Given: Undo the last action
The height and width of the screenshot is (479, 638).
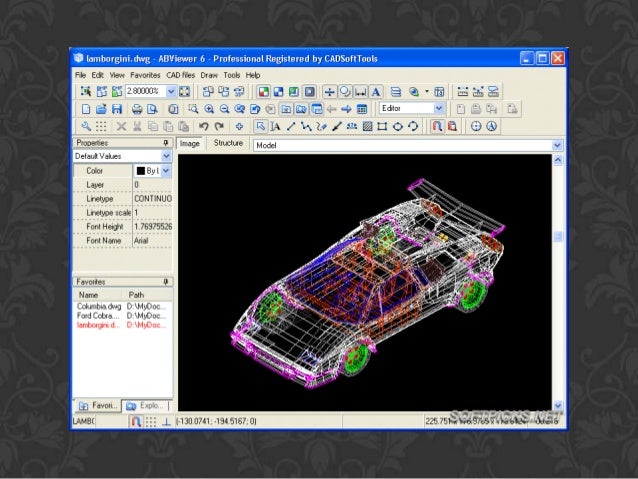Looking at the screenshot, I should point(203,126).
